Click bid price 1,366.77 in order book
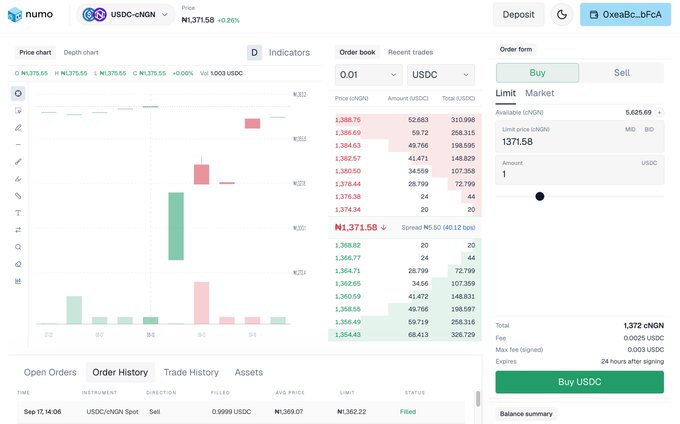 tap(347, 258)
